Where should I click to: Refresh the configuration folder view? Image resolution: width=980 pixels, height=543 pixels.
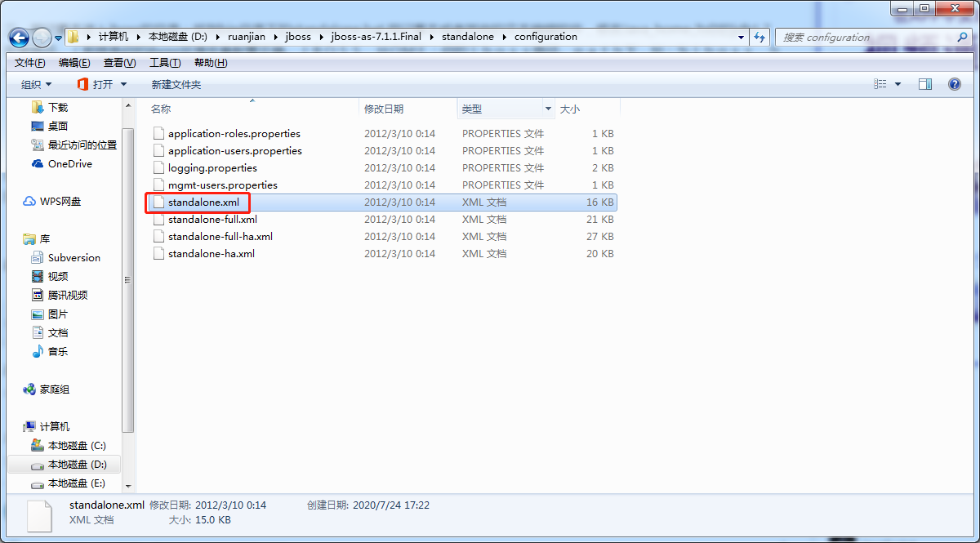tap(759, 37)
